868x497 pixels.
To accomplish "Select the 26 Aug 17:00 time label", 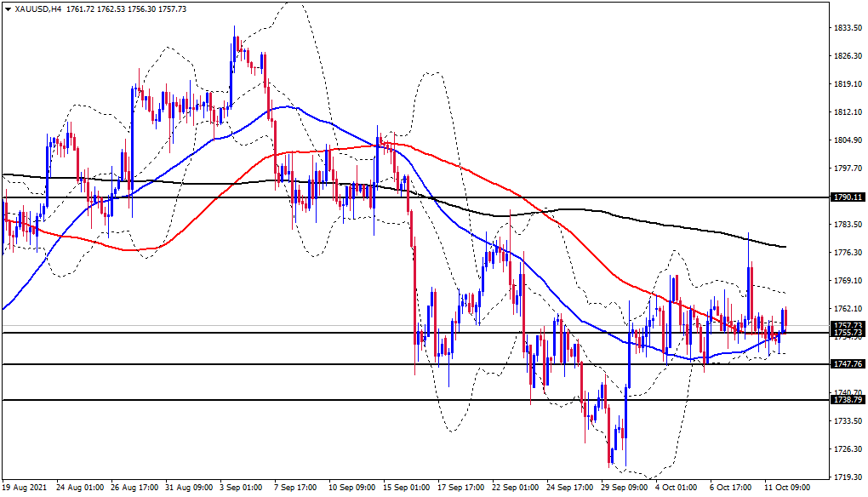I will point(134,488).
